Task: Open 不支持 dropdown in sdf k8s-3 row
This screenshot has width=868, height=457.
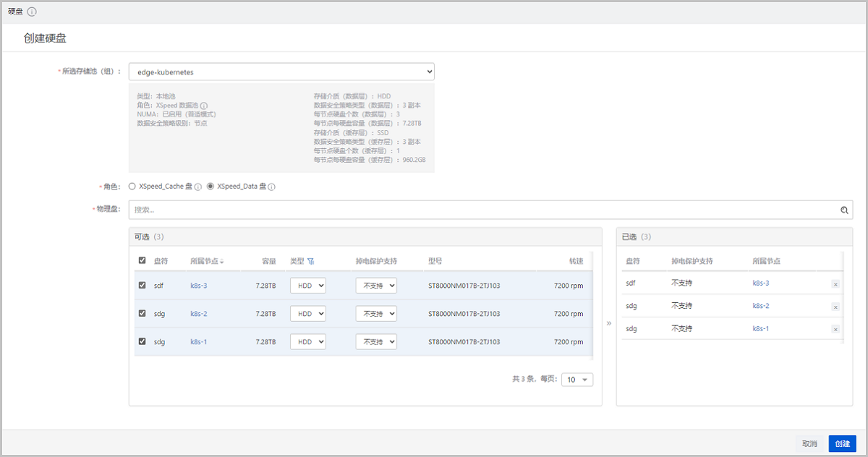Action: click(x=376, y=286)
